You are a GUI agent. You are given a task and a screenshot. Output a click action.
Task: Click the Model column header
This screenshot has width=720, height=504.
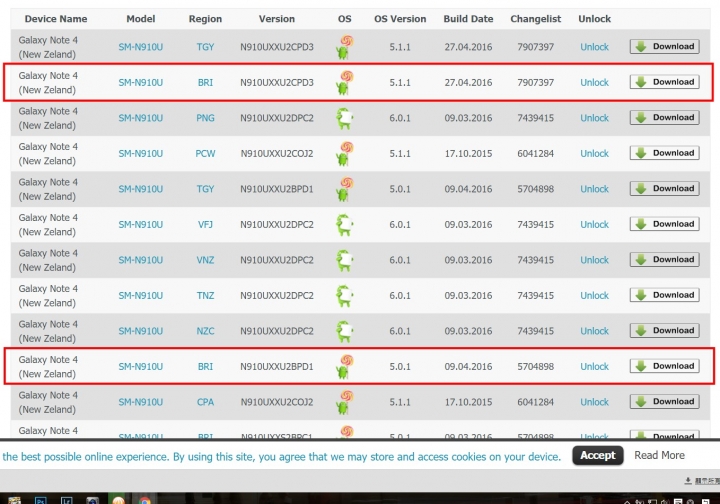[141, 19]
